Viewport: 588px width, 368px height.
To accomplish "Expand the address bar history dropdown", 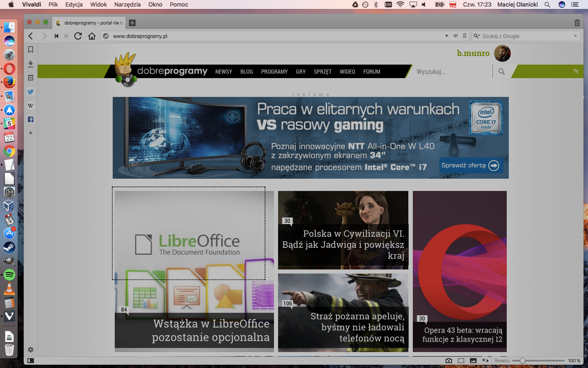I will (447, 36).
